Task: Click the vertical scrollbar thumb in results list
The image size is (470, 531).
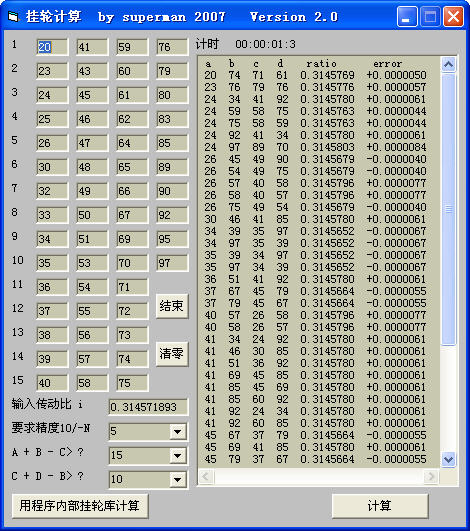Action: tap(449, 209)
